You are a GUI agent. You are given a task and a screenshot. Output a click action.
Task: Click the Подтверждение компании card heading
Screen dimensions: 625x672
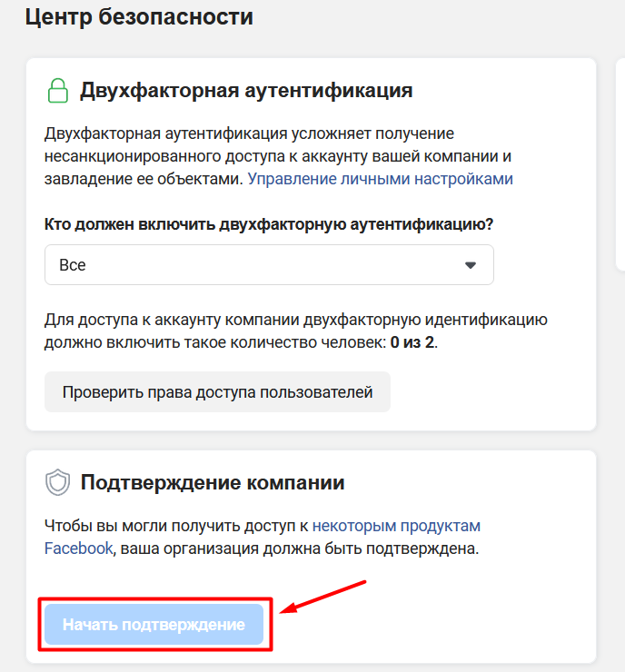click(213, 482)
